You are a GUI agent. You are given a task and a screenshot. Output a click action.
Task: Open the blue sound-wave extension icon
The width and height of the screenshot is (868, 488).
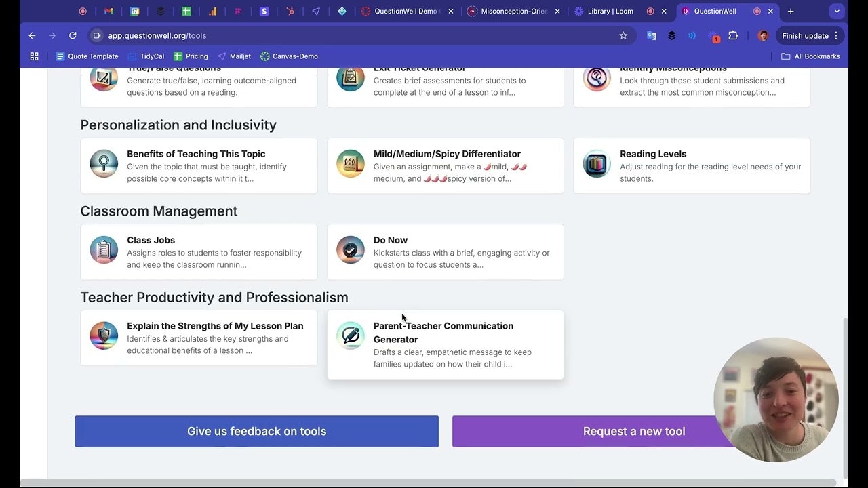692,35
